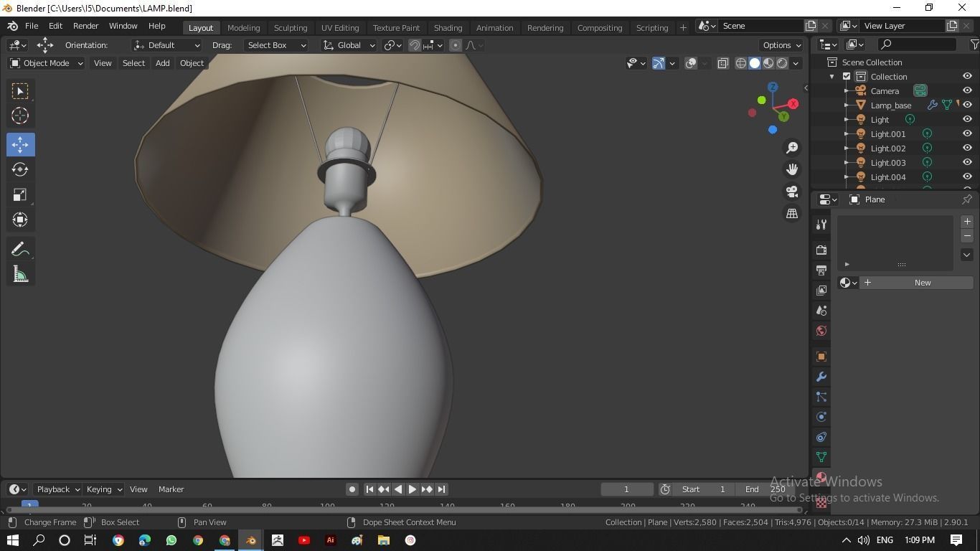Jump to the end frame
The width and height of the screenshot is (980, 551).
[441, 489]
